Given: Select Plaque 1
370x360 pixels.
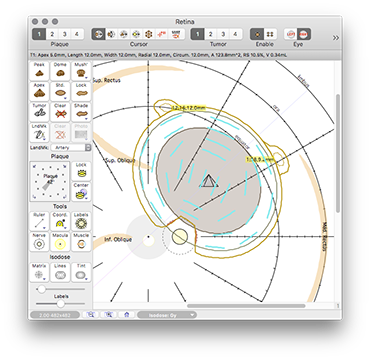Looking at the screenshot, I should pyautogui.click(x=39, y=34).
